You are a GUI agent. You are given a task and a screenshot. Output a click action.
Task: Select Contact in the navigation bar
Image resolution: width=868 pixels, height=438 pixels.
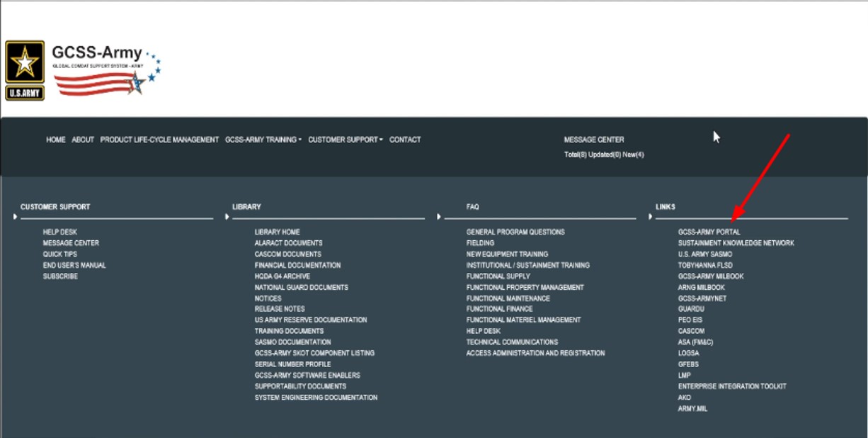pyautogui.click(x=405, y=140)
